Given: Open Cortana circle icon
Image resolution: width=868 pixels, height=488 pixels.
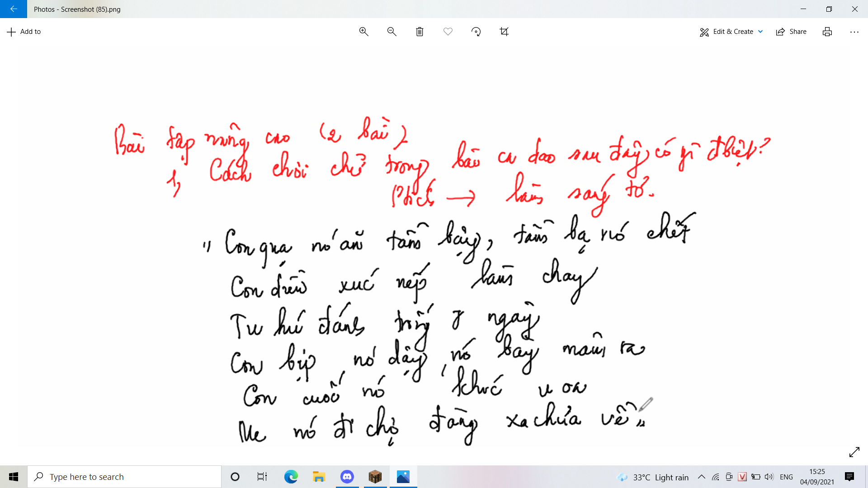Looking at the screenshot, I should 235,477.
